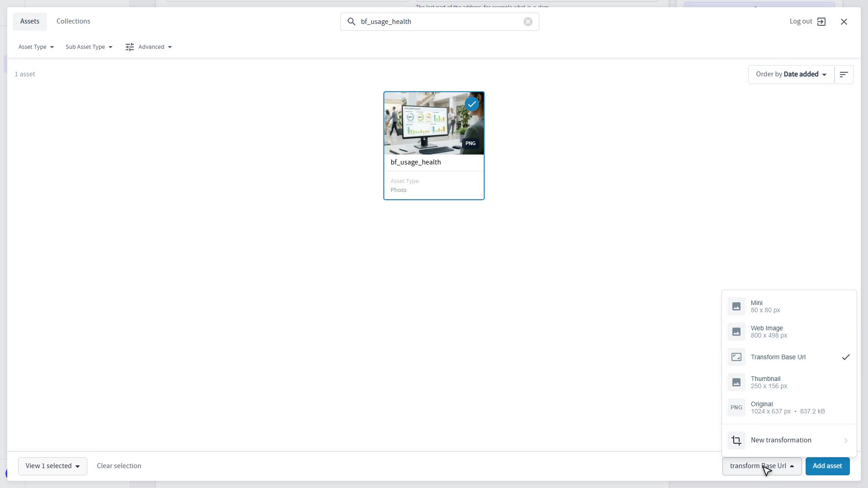Screen dimensions: 868x488
Task: Click the bf_usage_health asset thumbnail image
Action: (434, 123)
